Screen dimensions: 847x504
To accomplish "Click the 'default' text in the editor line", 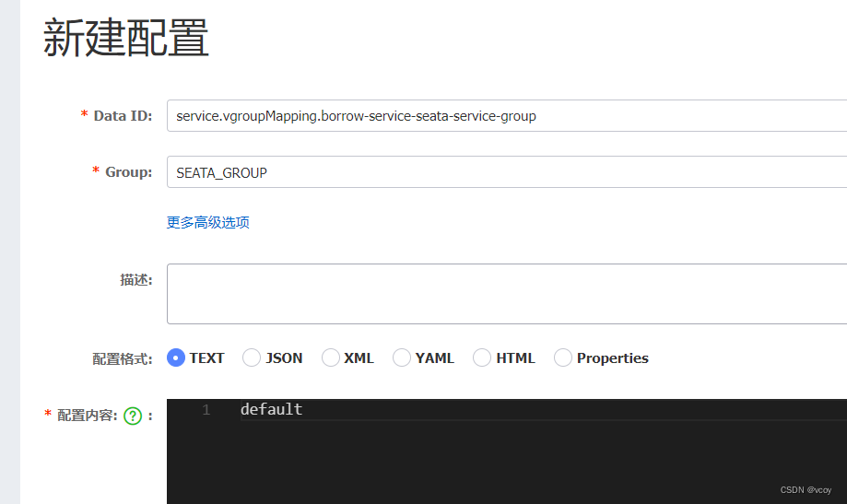I will [x=271, y=409].
